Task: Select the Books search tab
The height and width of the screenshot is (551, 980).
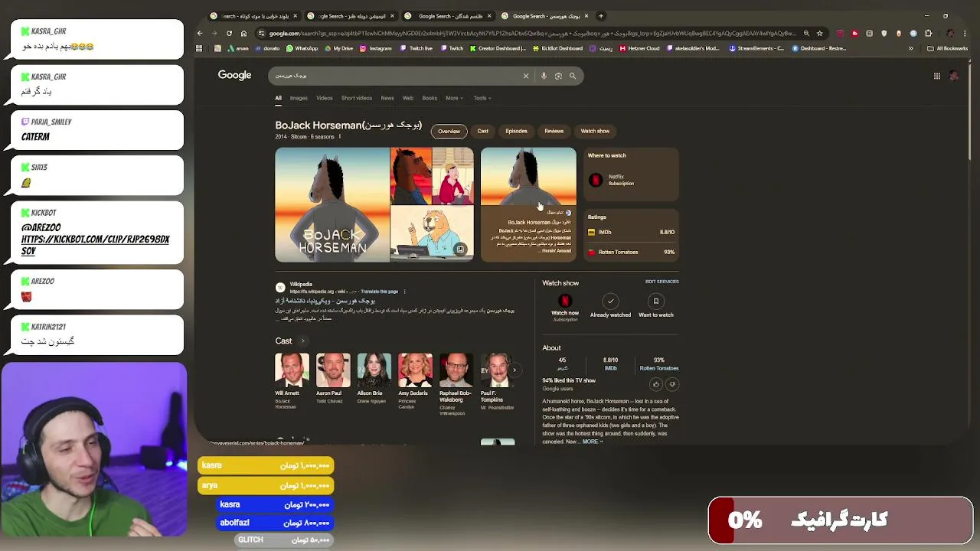Action: coord(430,98)
